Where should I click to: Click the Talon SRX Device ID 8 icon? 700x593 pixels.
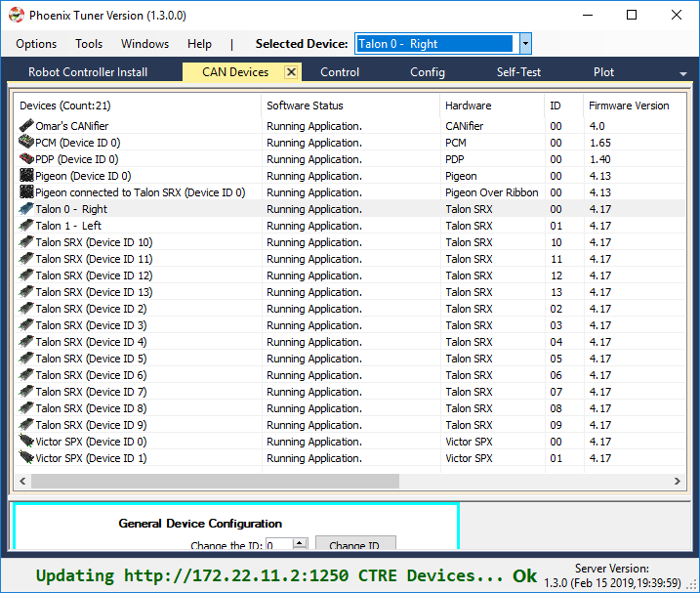(26, 408)
